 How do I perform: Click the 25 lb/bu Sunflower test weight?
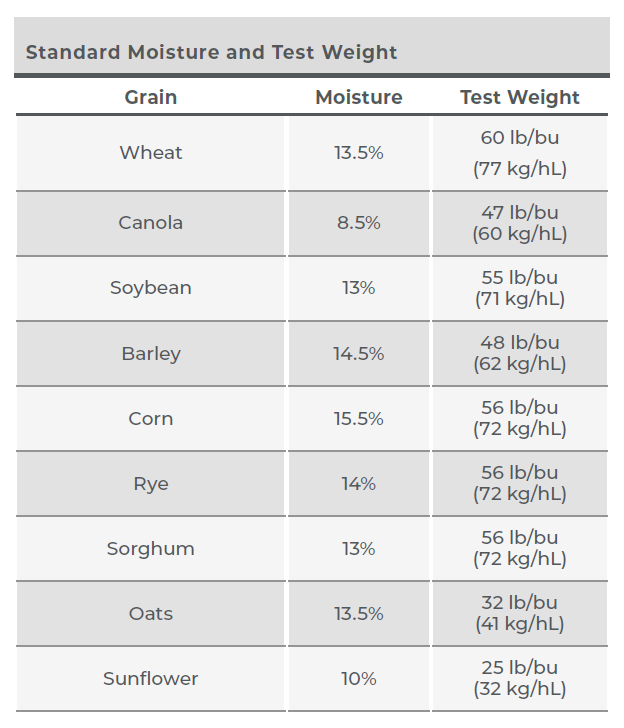[x=520, y=668]
